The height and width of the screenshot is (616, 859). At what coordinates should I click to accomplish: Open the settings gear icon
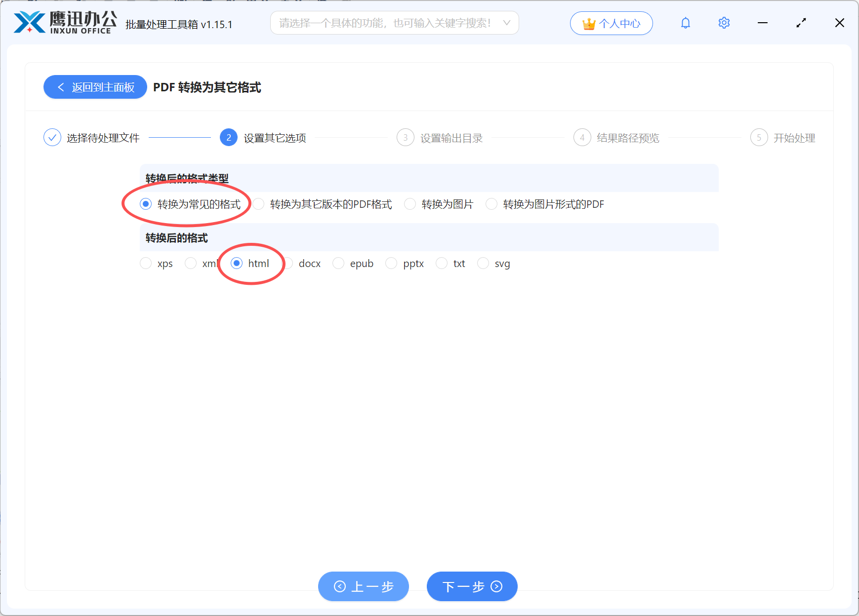(724, 23)
